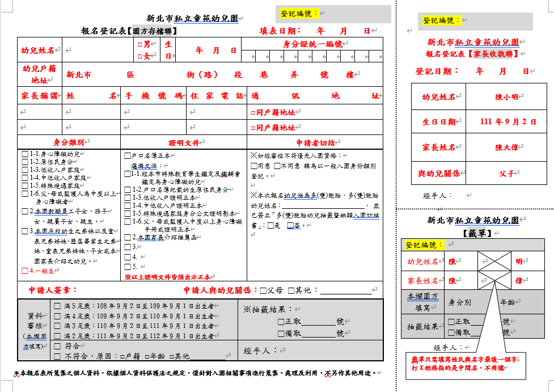Viewport: 554px width, 392px height.
Task: Check 1-6.父、母或監護人中度以上身心障礙手冊 box
Action: pyautogui.click(x=128, y=222)
